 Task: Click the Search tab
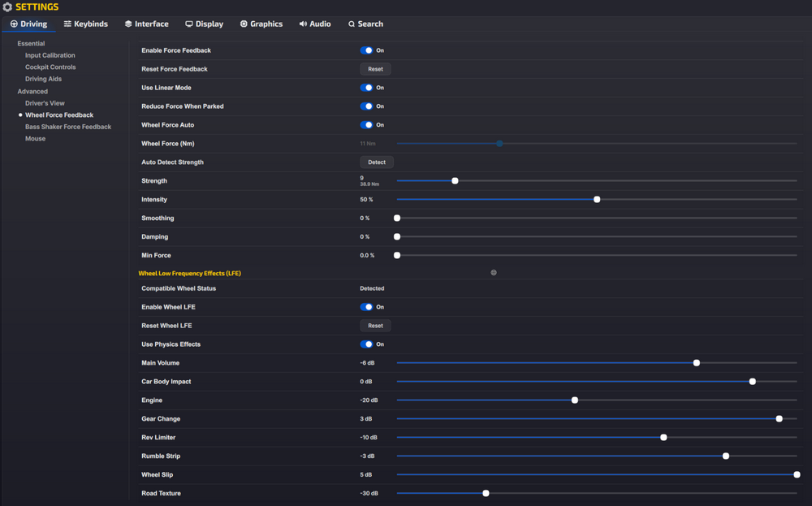pos(365,24)
